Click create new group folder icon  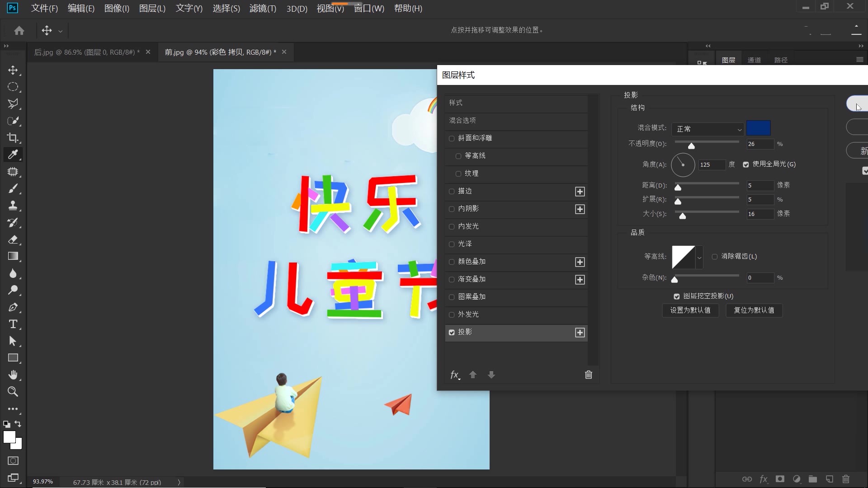(x=813, y=479)
